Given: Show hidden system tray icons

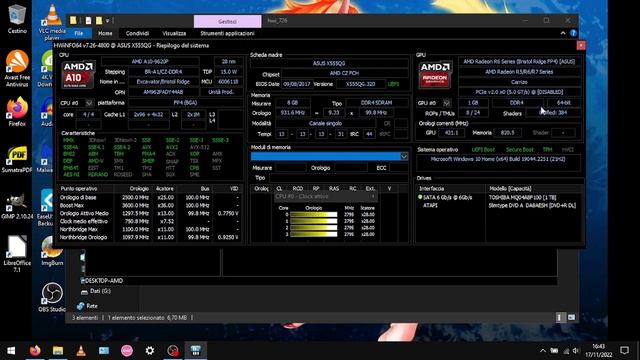Looking at the screenshot, I should tap(543, 351).
